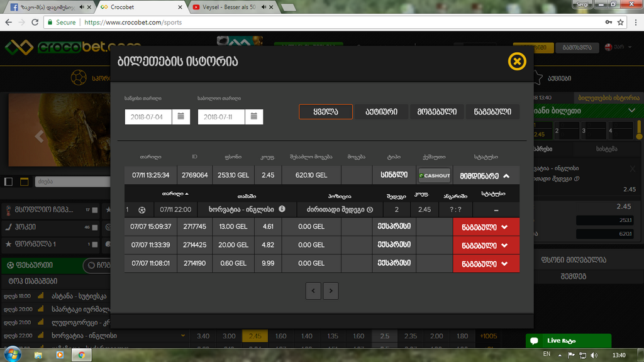Open Chrome menu three dots
644x362 pixels.
pyautogui.click(x=636, y=22)
